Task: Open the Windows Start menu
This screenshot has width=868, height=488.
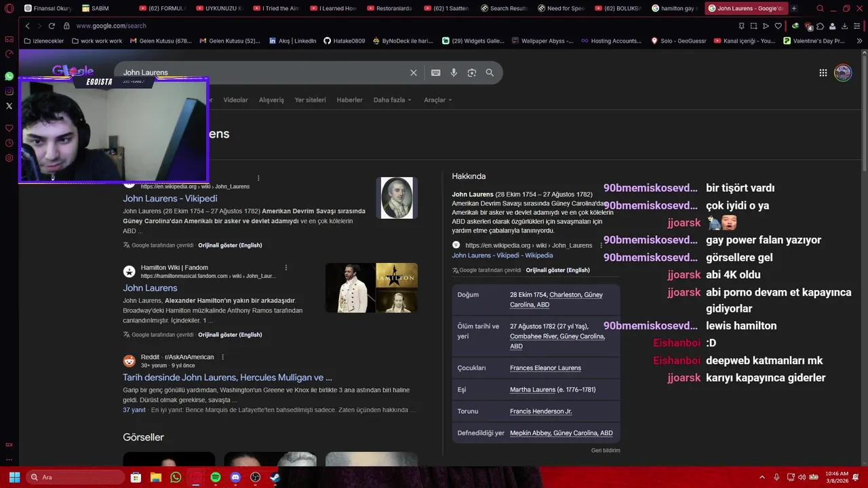Action: (14, 477)
